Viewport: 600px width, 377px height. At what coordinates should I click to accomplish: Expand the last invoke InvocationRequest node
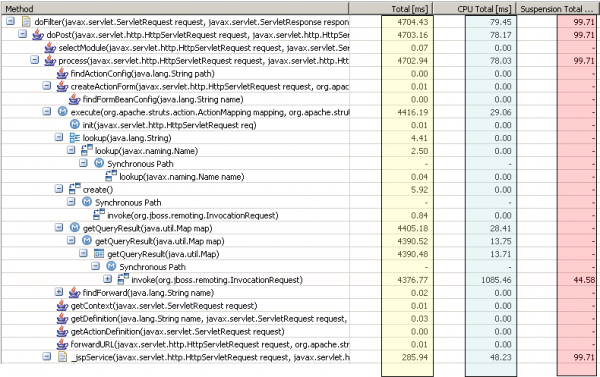(108, 279)
